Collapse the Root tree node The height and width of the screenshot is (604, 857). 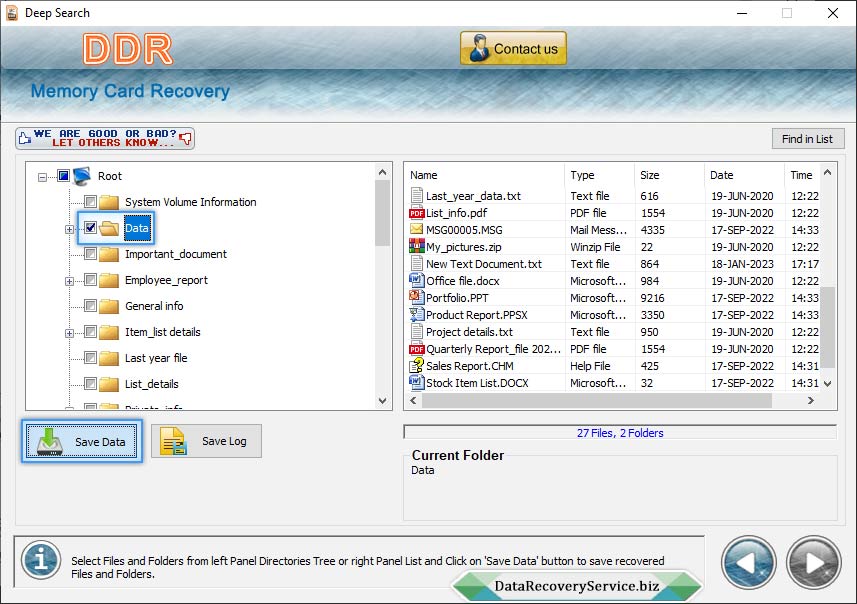point(42,177)
